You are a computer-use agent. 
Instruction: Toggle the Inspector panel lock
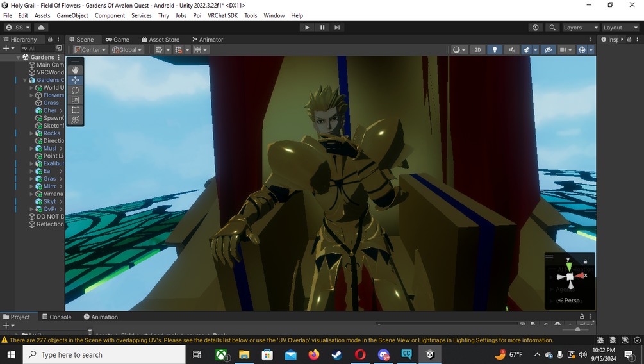629,39
